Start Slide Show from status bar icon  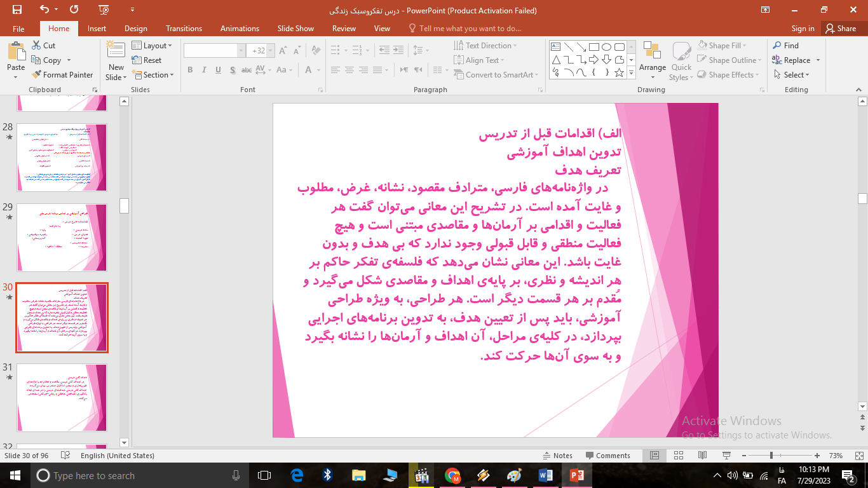point(726,456)
